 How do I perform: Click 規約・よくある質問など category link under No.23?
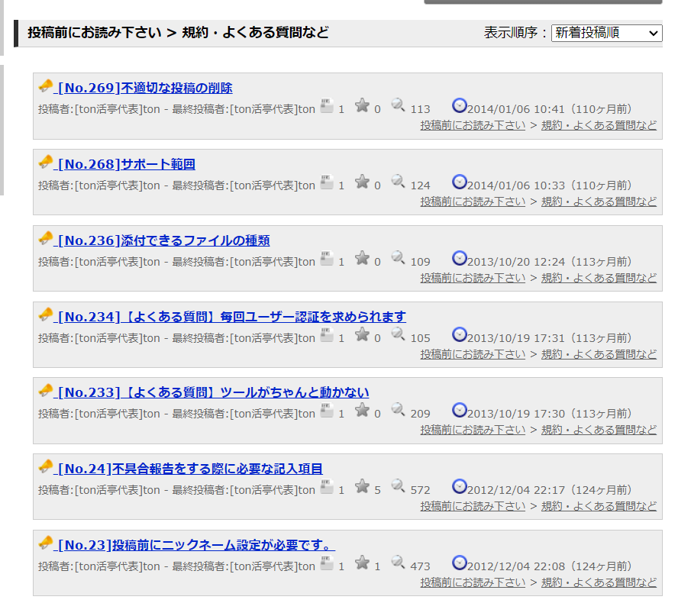pyautogui.click(x=599, y=582)
